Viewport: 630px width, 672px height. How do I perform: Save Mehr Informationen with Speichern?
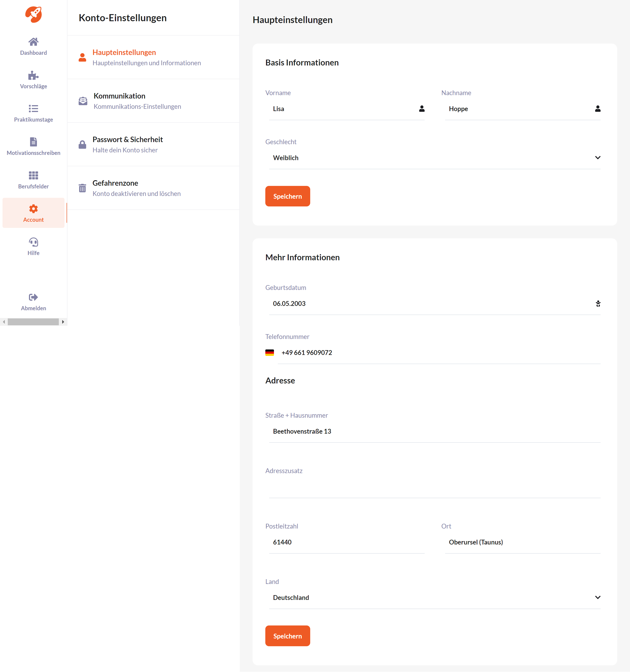(287, 636)
